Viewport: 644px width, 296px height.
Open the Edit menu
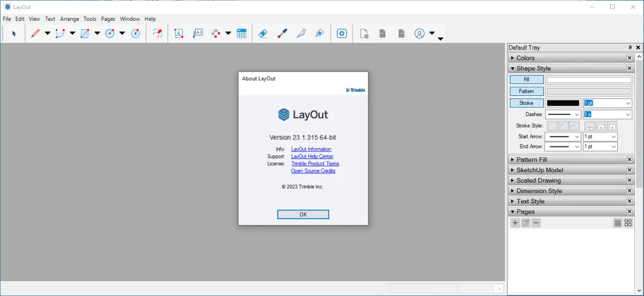20,19
